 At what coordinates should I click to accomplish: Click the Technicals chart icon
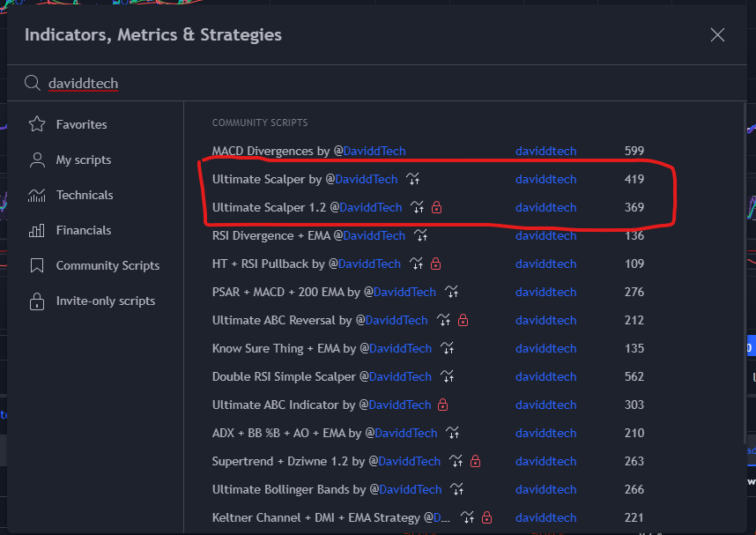pyautogui.click(x=37, y=195)
